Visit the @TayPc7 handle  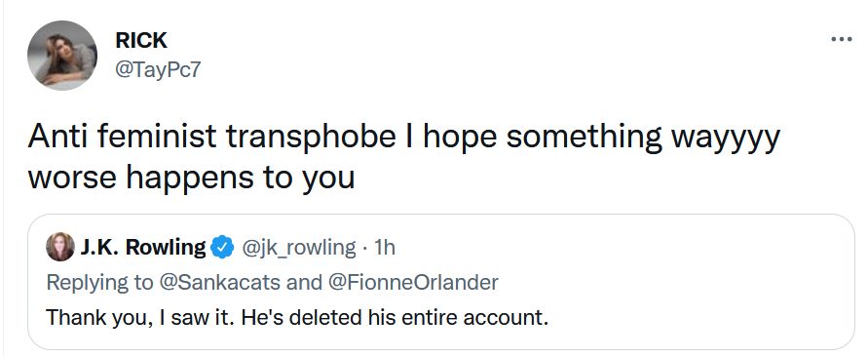click(157, 70)
